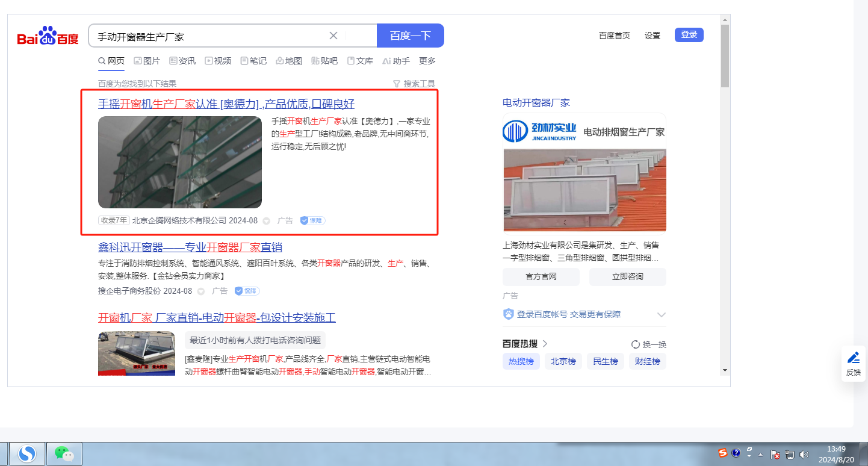Click the 登录 login button
The image size is (868, 466).
point(689,35)
